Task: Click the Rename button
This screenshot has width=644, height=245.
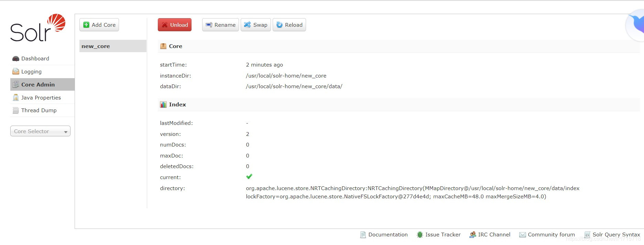Action: [220, 25]
